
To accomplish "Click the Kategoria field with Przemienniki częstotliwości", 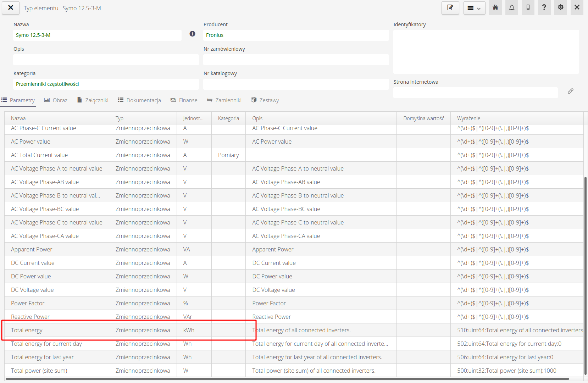I will pos(106,84).
